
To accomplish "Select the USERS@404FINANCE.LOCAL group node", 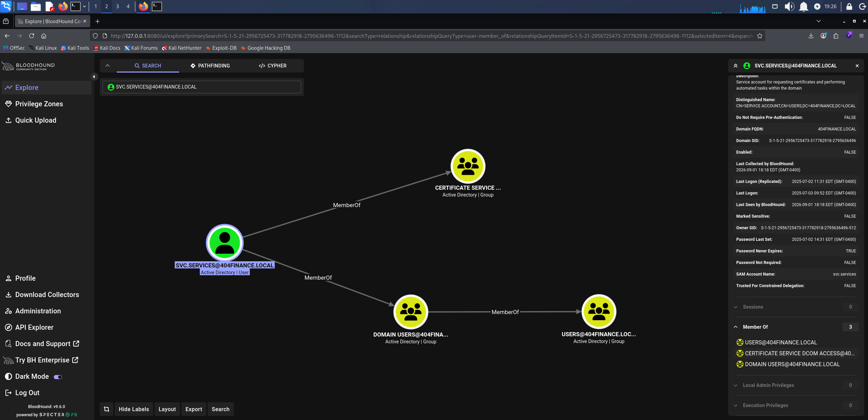I will pyautogui.click(x=599, y=312).
